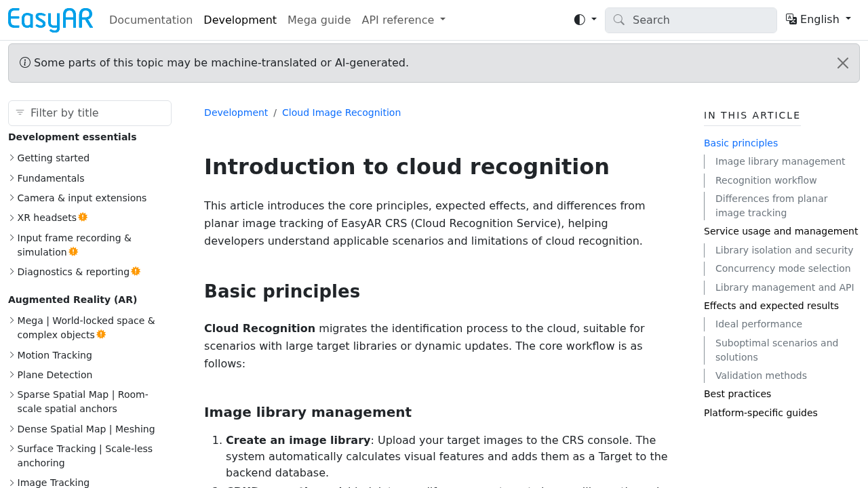Expand the Diagnostics & reporting chevron
Screen dimensions: 868x488
tap(12, 272)
